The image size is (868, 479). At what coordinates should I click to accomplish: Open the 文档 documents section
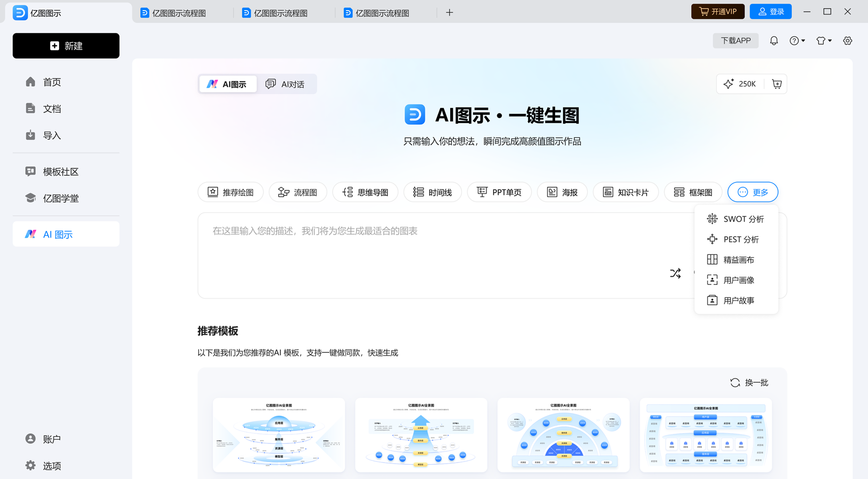click(x=30, y=108)
